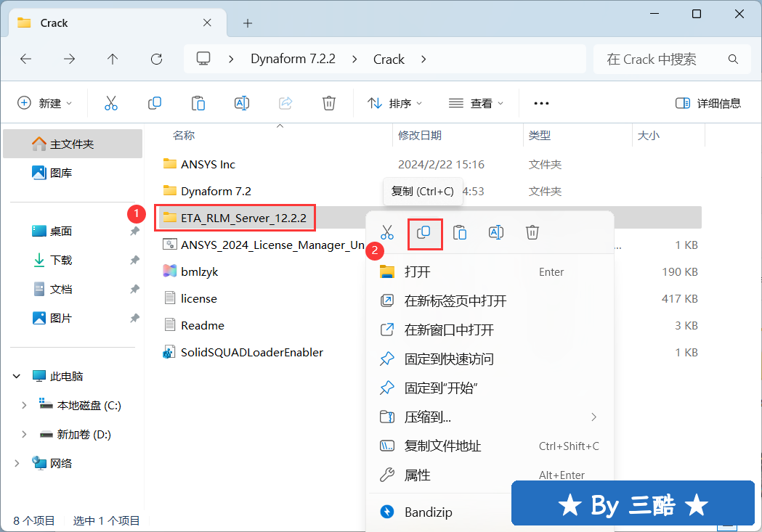Go back with the left arrow
Screen dimensions: 762x532
click(25, 60)
